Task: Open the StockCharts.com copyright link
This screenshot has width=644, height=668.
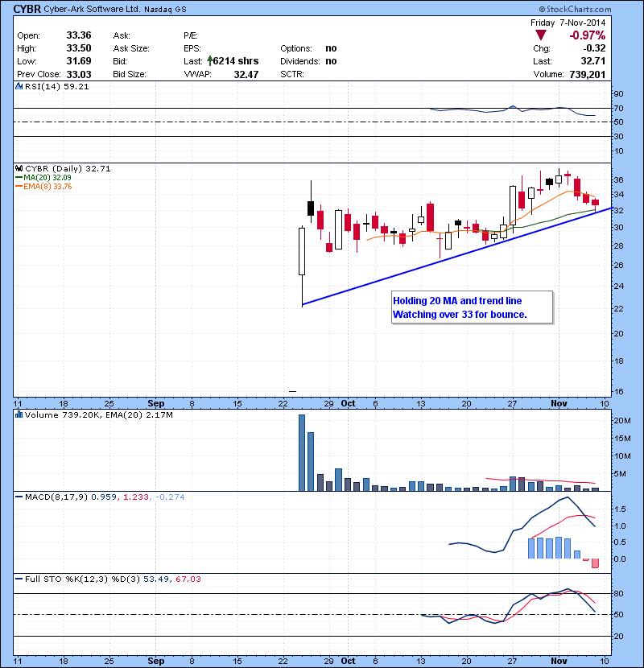Action: 575,9
